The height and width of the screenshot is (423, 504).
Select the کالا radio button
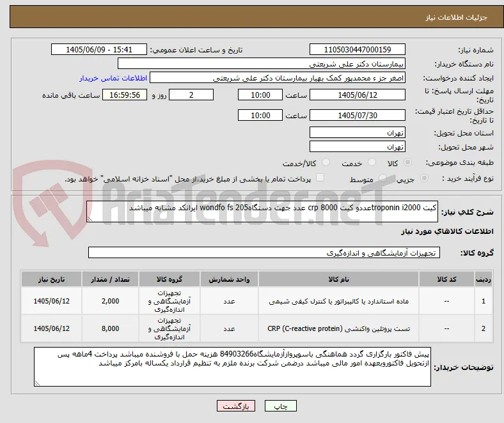point(407,162)
